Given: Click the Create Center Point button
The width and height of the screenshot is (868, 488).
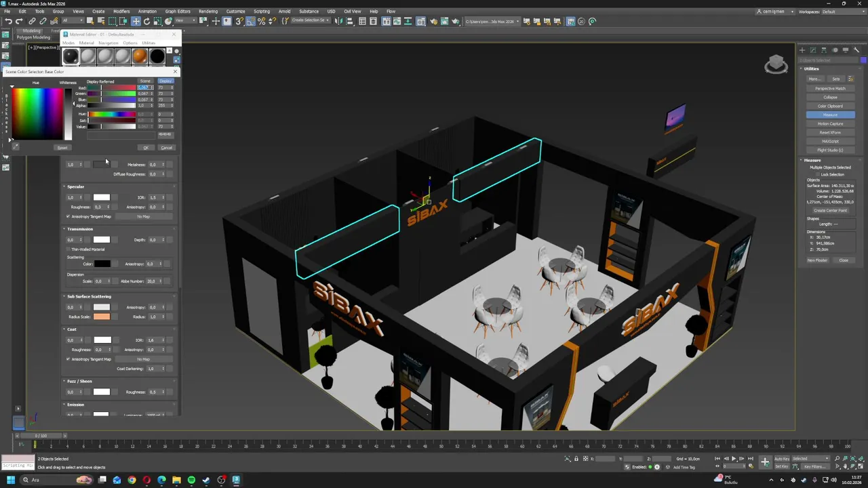Looking at the screenshot, I should [830, 210].
